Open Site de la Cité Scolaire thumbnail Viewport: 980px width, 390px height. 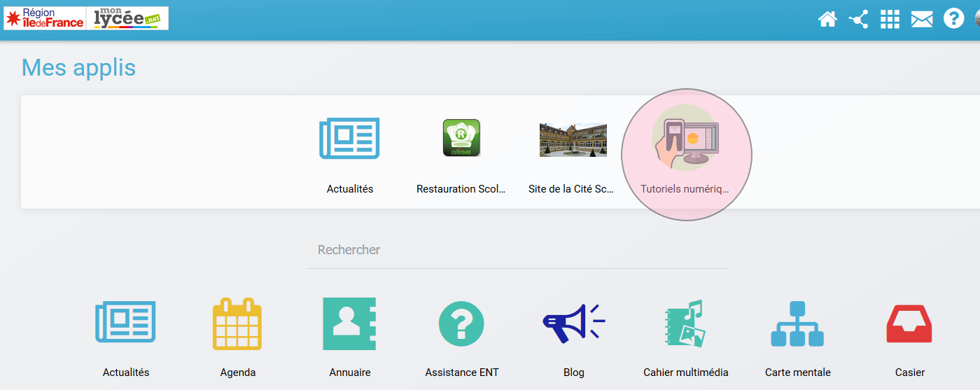pyautogui.click(x=573, y=139)
